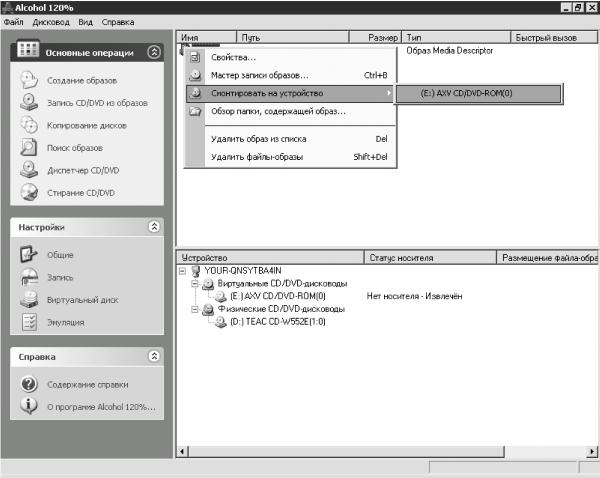Collapse the Настройки panel chevron

point(154,227)
